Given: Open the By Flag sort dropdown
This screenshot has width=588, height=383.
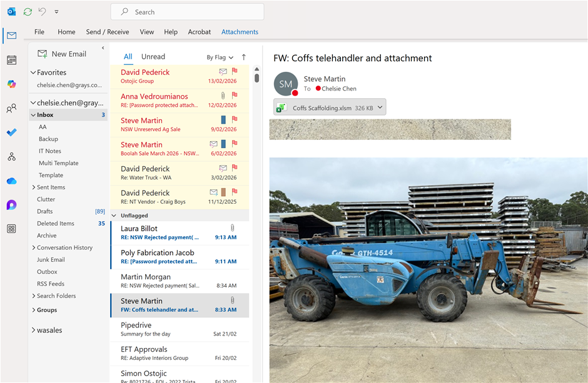Looking at the screenshot, I should [220, 57].
